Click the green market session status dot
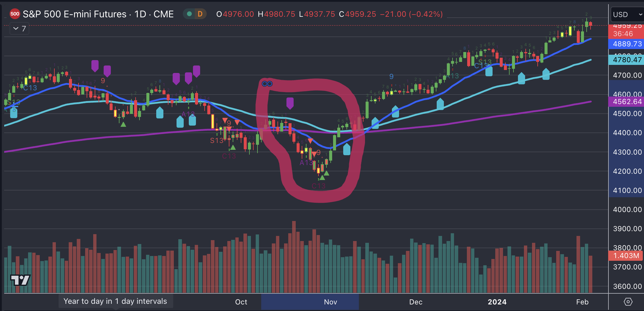The width and height of the screenshot is (644, 311). (189, 14)
